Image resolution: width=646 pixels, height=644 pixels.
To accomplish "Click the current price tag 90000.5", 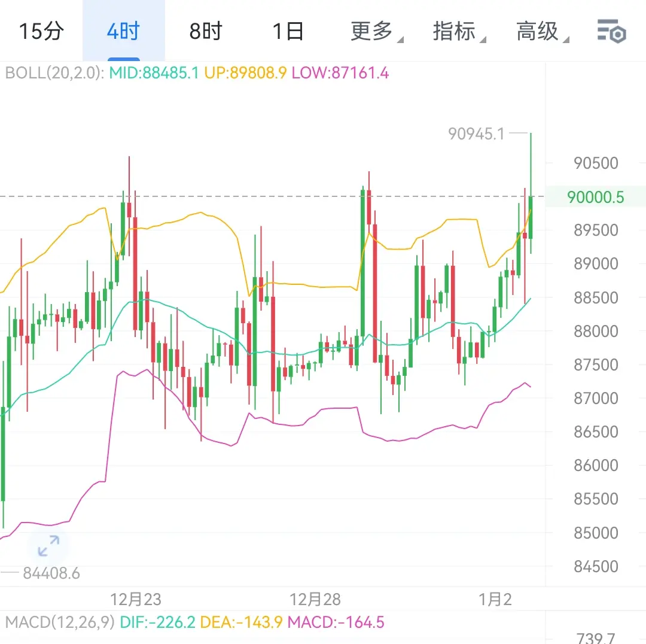I will pos(595,197).
